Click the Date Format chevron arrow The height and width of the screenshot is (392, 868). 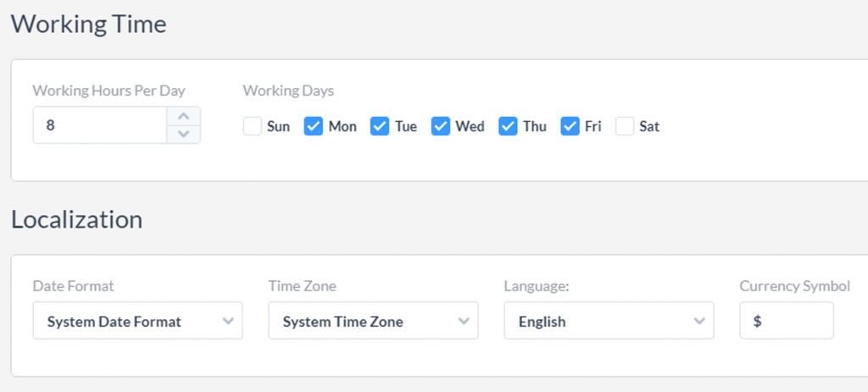click(x=227, y=321)
